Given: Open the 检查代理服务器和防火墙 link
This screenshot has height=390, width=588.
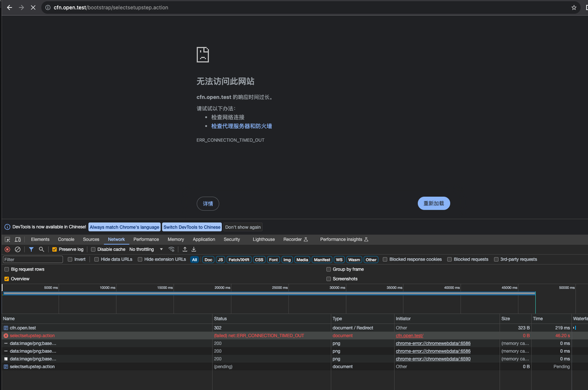Looking at the screenshot, I should point(241,126).
